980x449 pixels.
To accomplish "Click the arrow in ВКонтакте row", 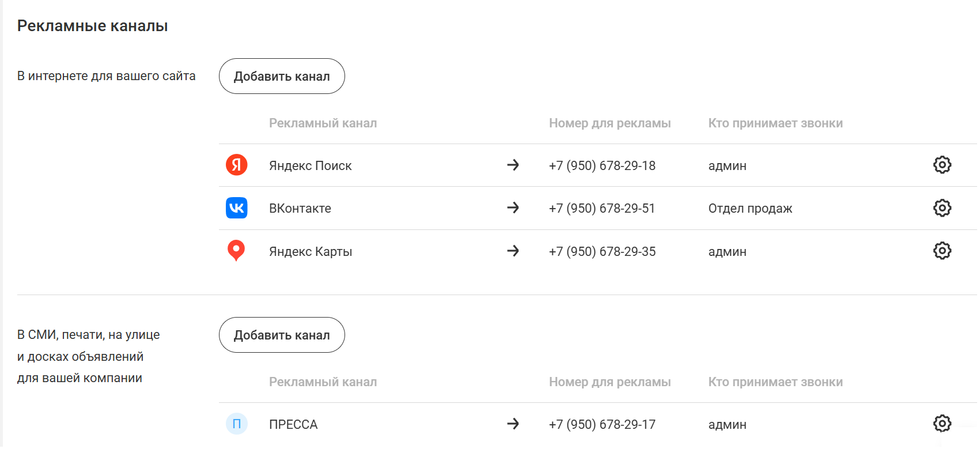I will point(513,207).
